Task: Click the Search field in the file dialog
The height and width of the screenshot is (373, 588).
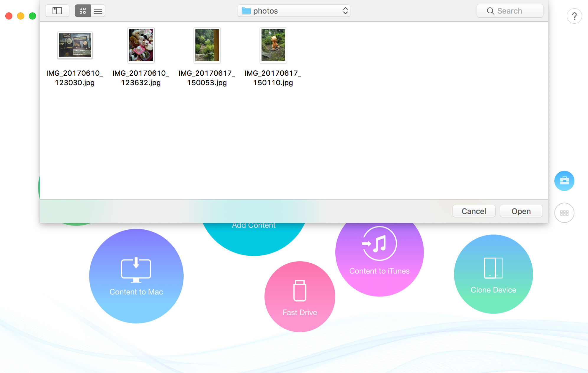Action: (x=510, y=11)
